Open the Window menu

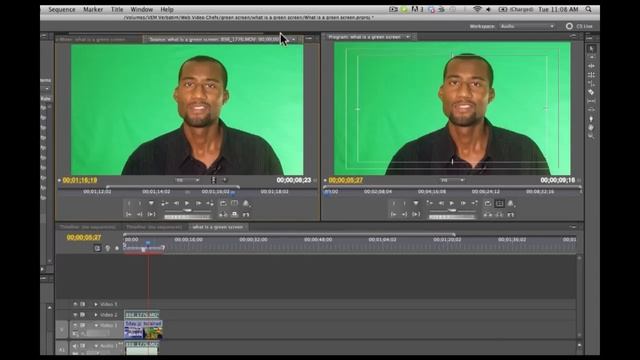pos(142,9)
